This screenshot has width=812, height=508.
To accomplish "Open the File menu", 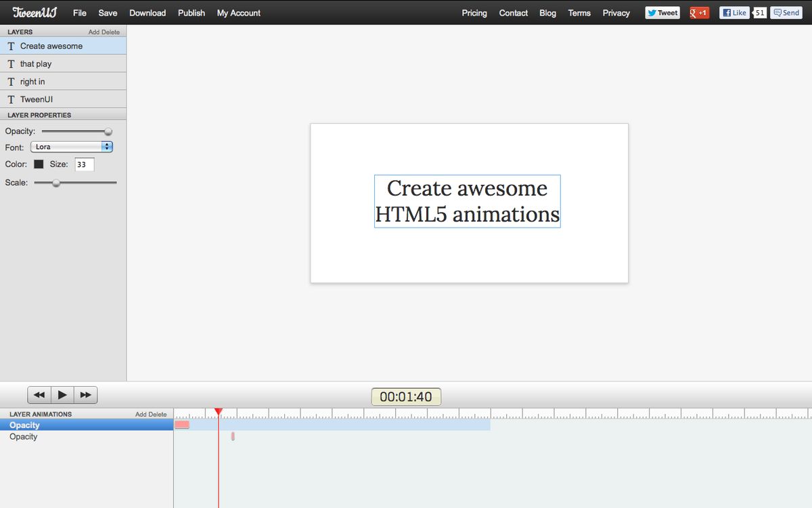I will click(x=79, y=12).
